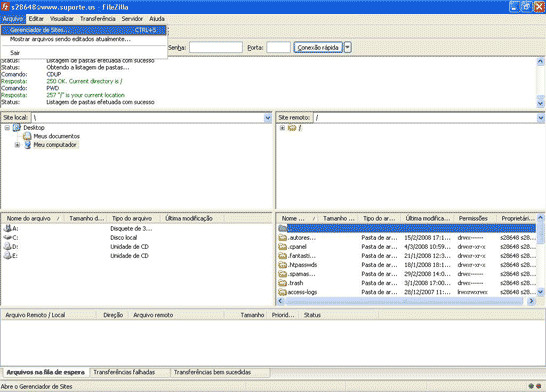The image size is (546, 392).
Task: Expand Meu computador tree node
Action: point(17,145)
